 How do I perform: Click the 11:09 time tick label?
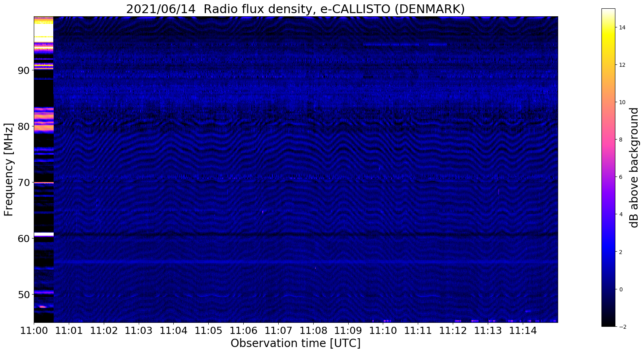pos(348,331)
